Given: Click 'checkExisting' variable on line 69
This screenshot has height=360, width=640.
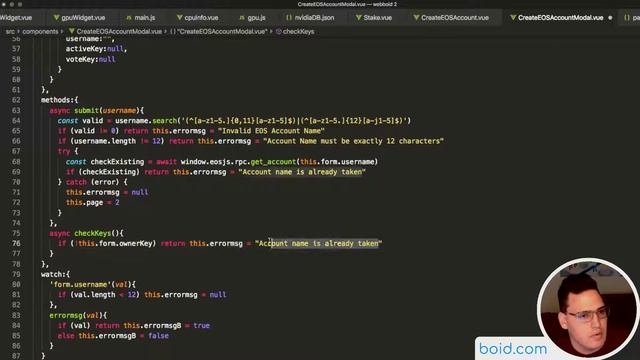Looking at the screenshot, I should tap(109, 172).
